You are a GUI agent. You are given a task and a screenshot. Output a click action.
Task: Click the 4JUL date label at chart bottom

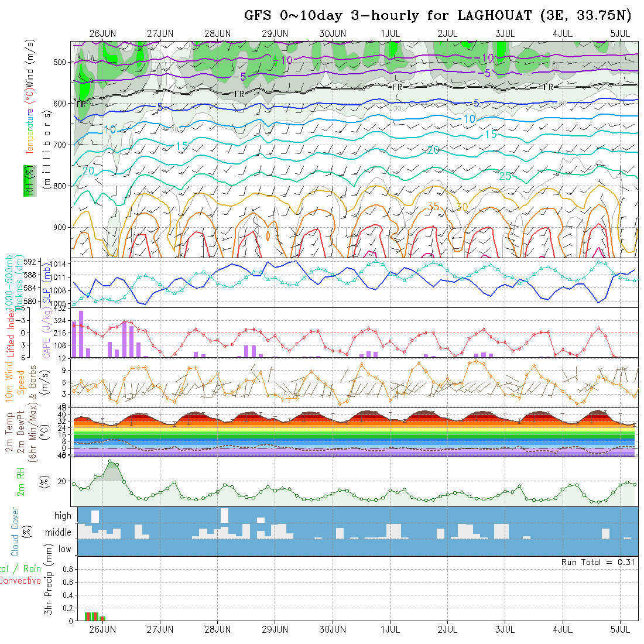click(x=563, y=630)
